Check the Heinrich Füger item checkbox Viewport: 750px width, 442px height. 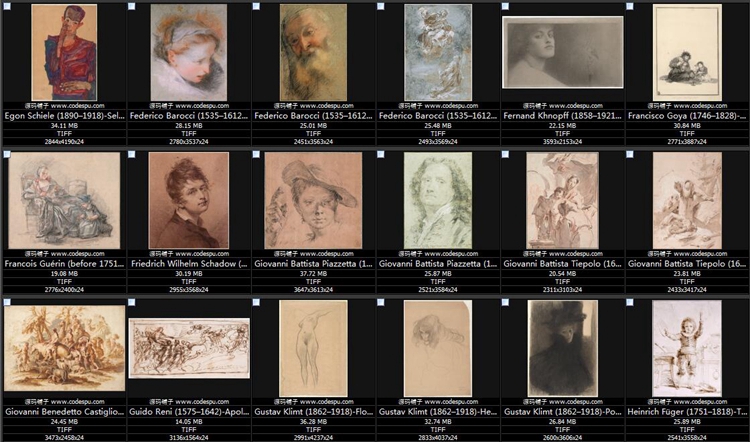pos(630,302)
